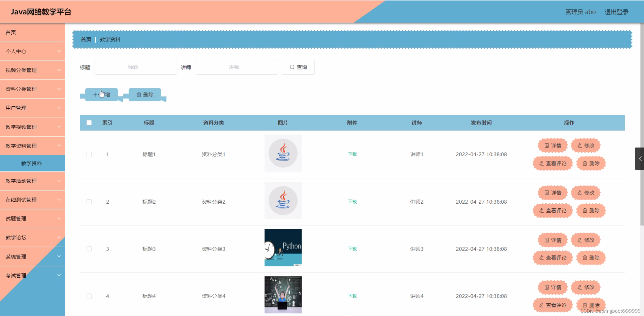Click 退出登录 in the header
This screenshot has width=644, height=316.
pos(616,12)
